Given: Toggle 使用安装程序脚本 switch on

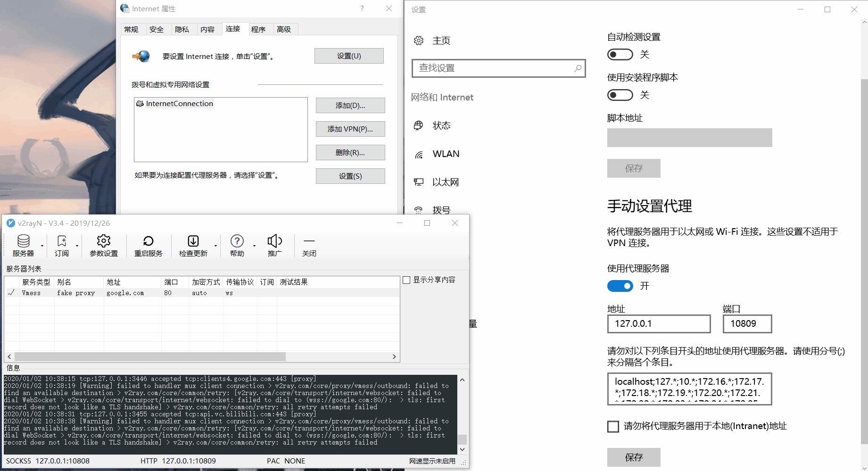Looking at the screenshot, I should point(620,95).
